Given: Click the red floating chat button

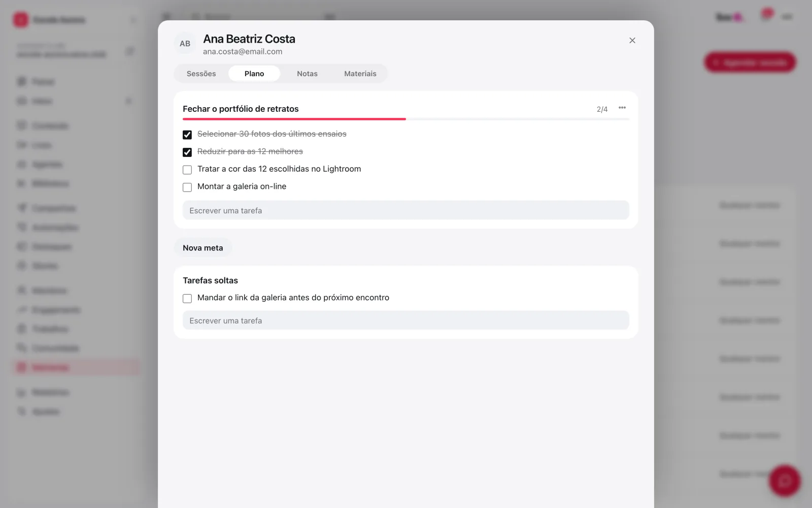Looking at the screenshot, I should pos(785,481).
